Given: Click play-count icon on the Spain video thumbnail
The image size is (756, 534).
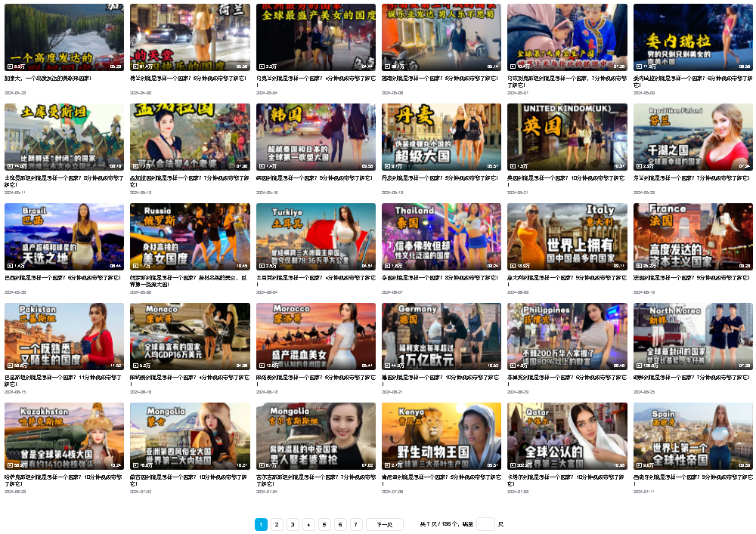Looking at the screenshot, I should pos(639,465).
